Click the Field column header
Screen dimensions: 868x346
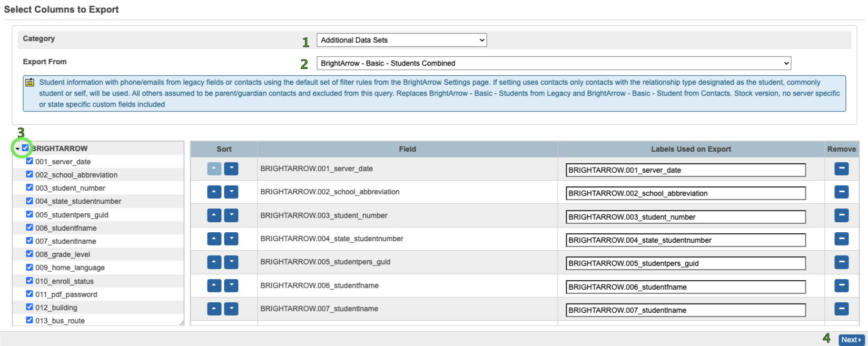408,149
